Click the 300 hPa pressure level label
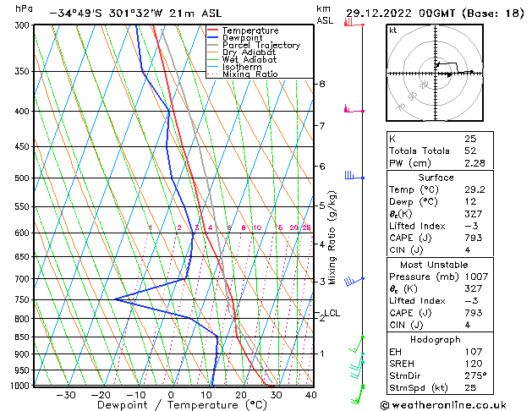 [24, 25]
